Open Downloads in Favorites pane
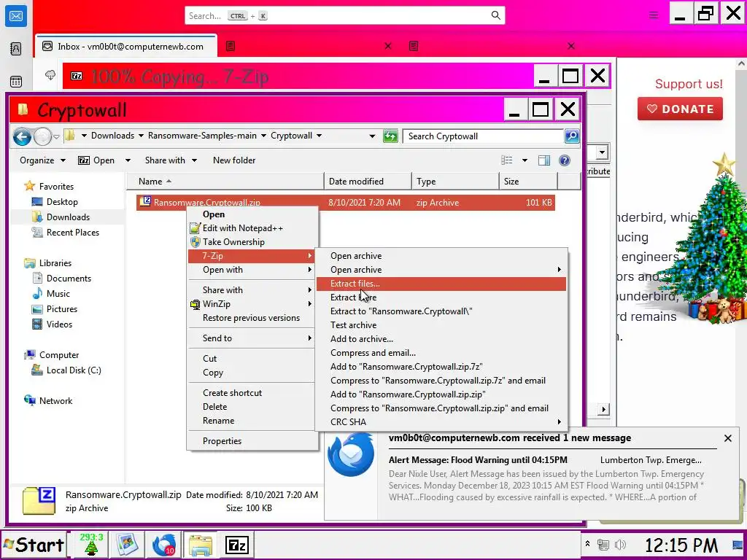Viewport: 747px width, 560px height. (x=68, y=217)
